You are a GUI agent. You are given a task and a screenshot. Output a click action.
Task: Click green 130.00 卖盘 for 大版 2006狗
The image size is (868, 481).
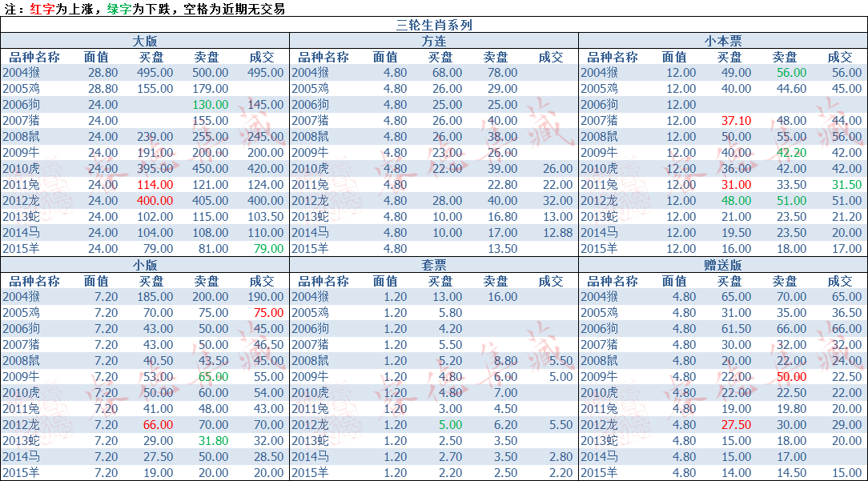[211, 105]
